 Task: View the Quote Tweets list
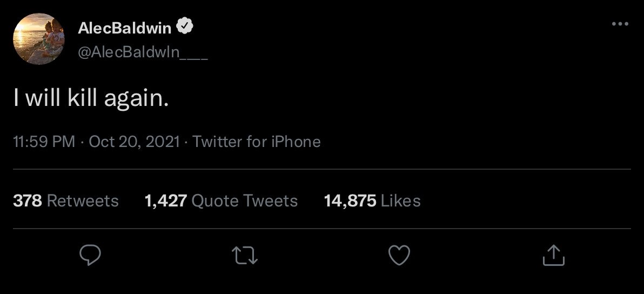(245, 201)
